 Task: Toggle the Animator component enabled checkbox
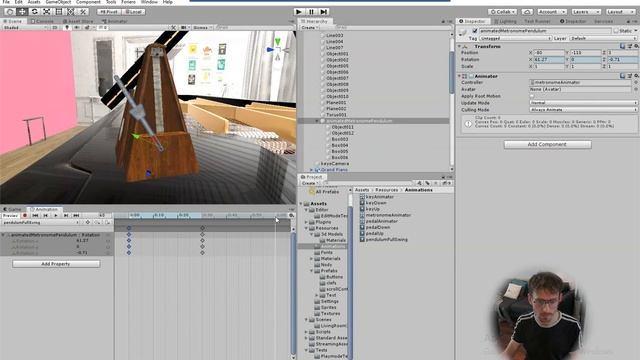click(471, 76)
